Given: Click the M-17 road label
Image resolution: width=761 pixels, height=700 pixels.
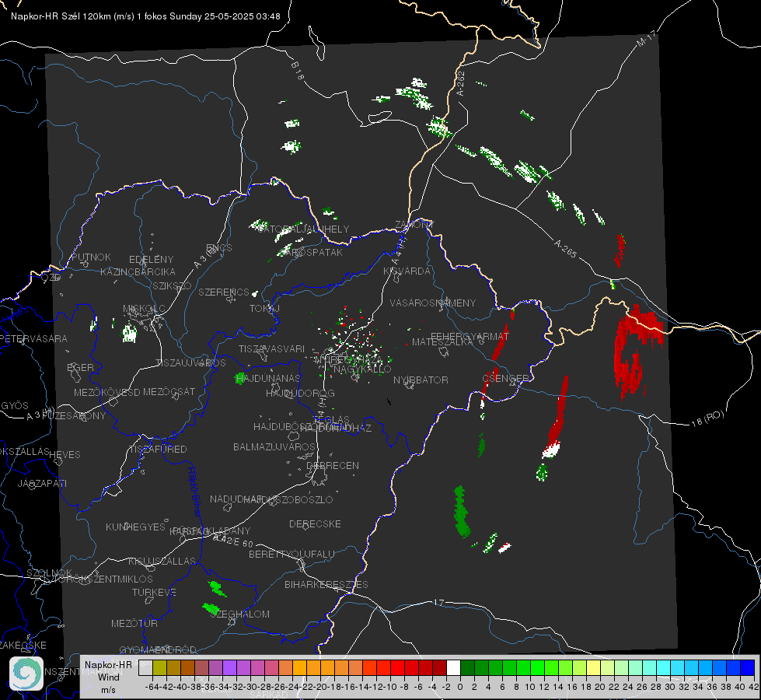Looking at the screenshot, I should (x=646, y=38).
